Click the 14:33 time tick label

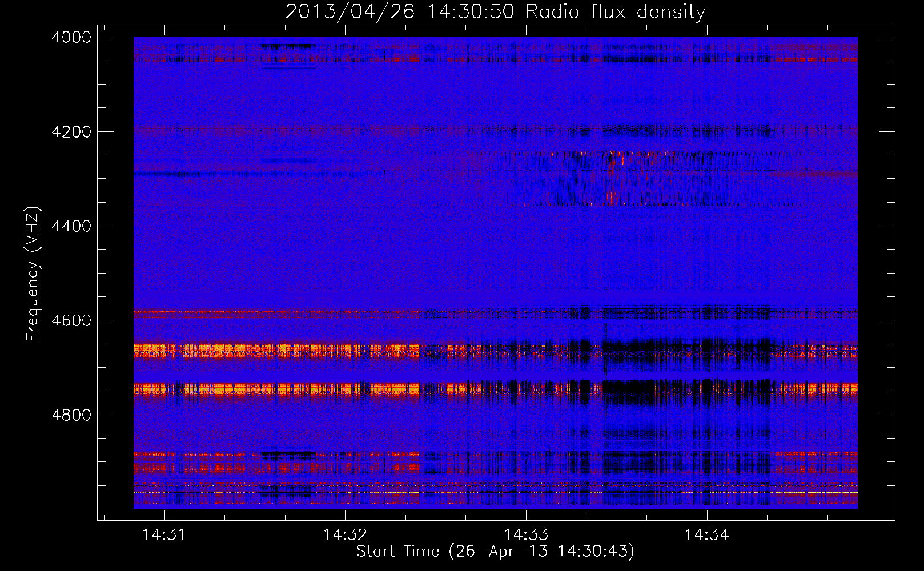(526, 534)
